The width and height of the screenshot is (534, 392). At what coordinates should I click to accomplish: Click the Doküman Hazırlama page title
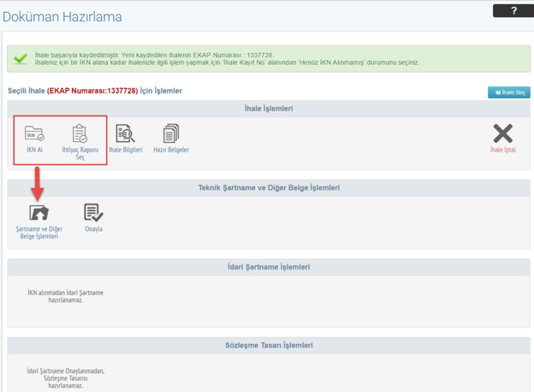tap(62, 17)
